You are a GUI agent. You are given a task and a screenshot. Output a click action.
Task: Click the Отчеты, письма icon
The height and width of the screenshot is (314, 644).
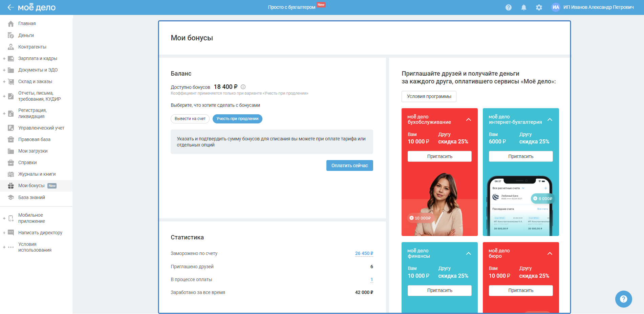pyautogui.click(x=11, y=96)
